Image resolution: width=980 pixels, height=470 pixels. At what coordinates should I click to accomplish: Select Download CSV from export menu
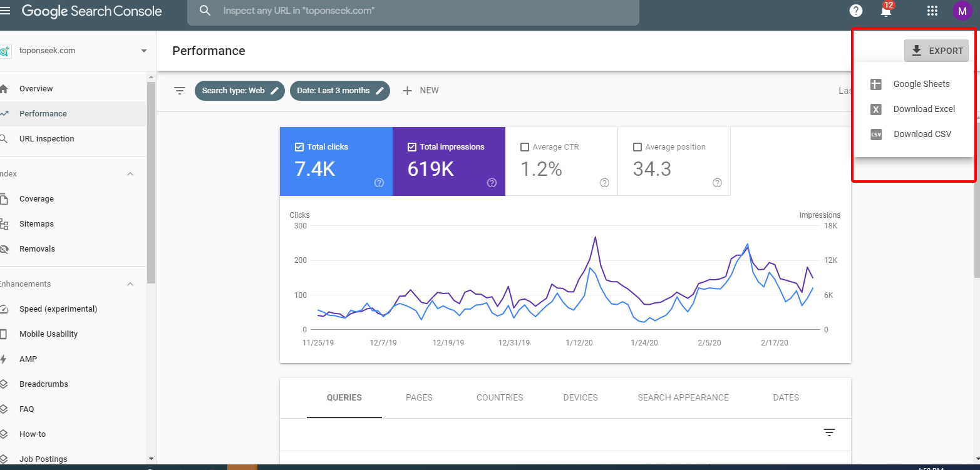[x=922, y=134]
